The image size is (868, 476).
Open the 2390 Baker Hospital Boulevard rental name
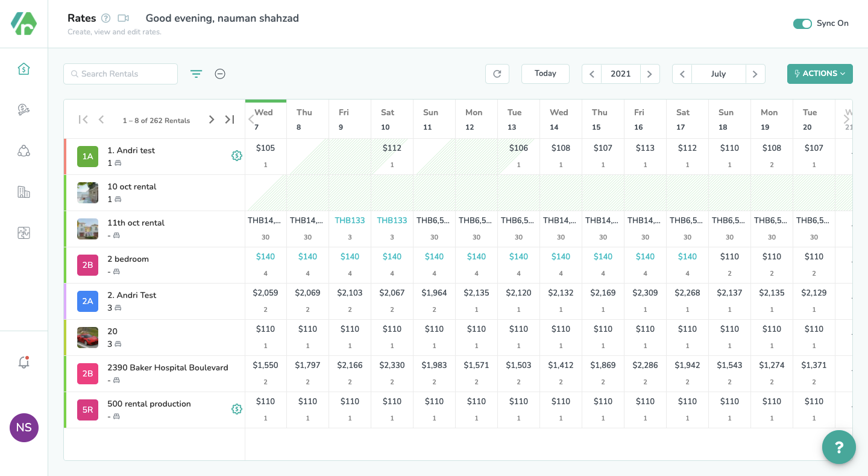168,367
